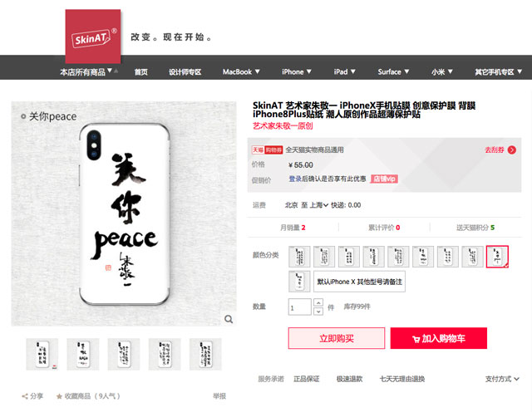
Task: Click the magnifier zoom icon on product image
Action: pyautogui.click(x=229, y=319)
